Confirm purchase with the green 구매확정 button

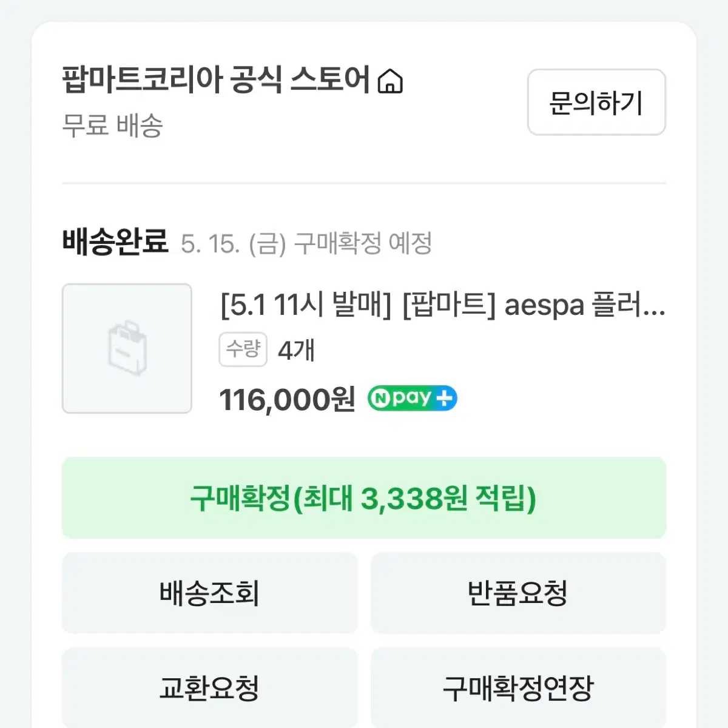pos(364,498)
